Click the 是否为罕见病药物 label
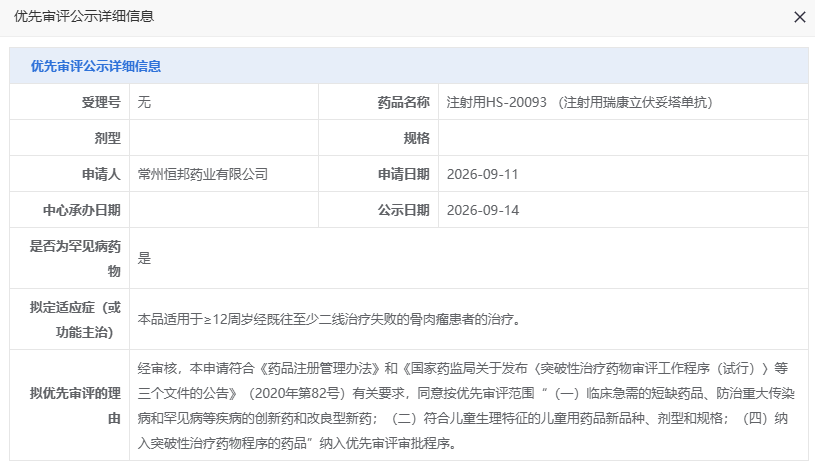Viewport: 815px width, 470px height. [x=75, y=258]
